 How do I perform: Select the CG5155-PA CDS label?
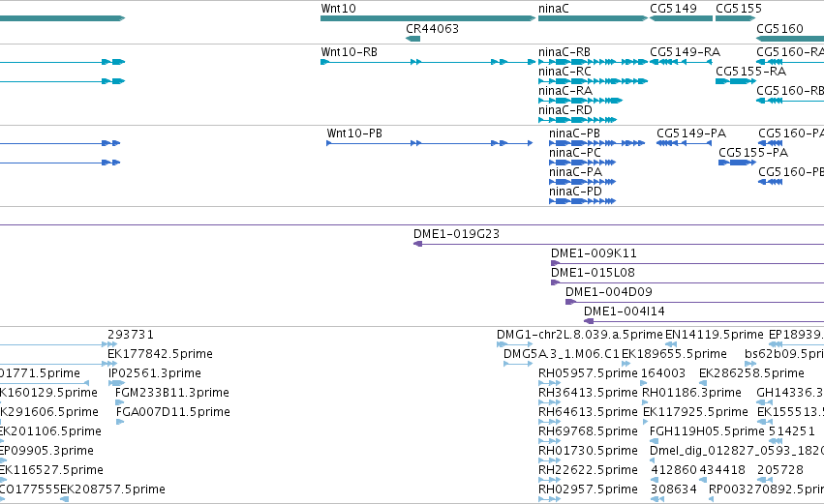tap(753, 153)
